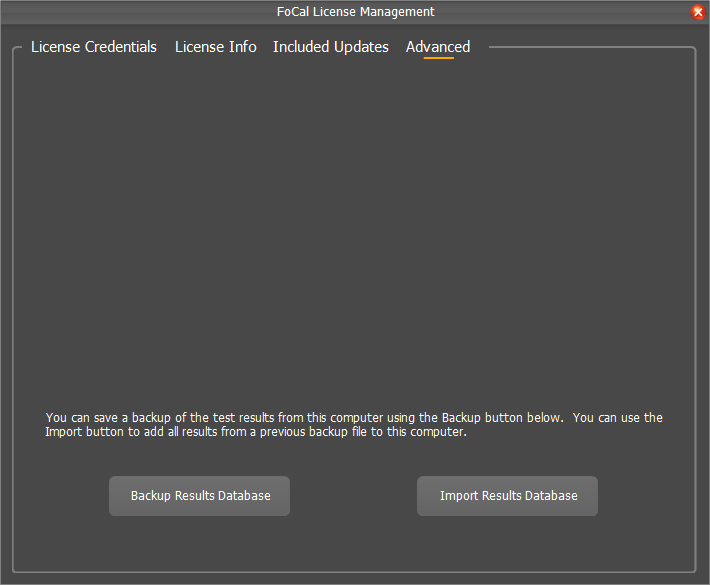Click Import Results Database button

point(507,496)
